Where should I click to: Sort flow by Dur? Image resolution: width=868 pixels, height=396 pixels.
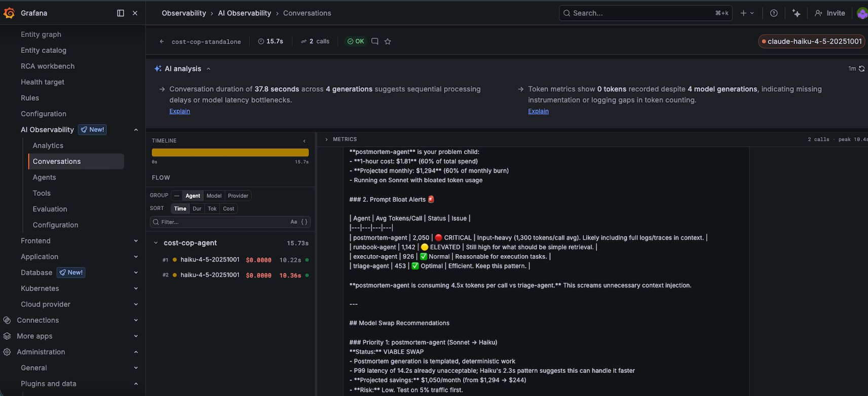click(x=197, y=209)
